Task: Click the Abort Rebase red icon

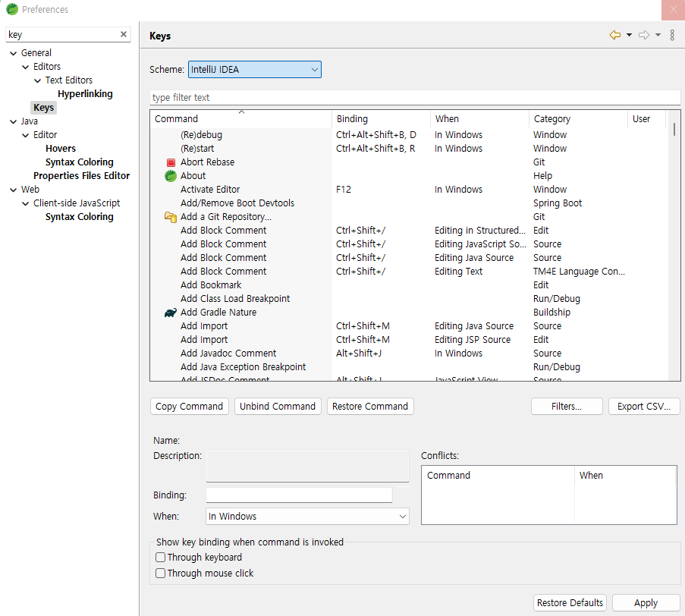Action: 171,162
